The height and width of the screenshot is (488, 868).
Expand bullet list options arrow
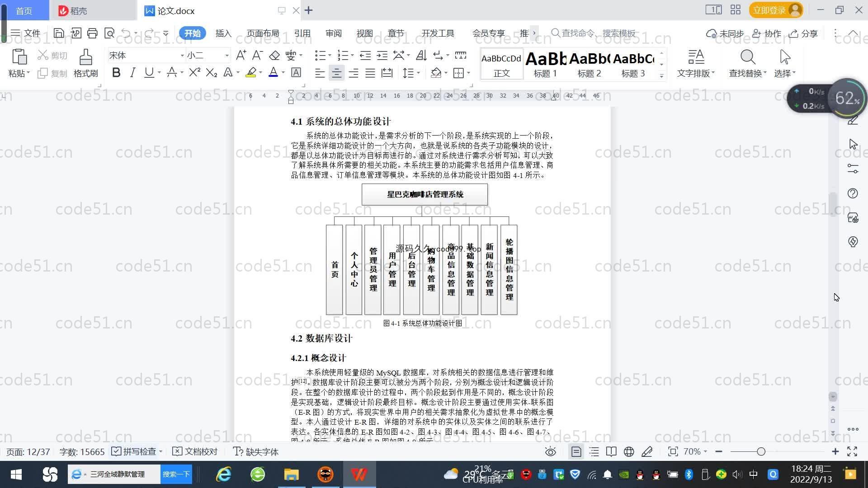[330, 56]
